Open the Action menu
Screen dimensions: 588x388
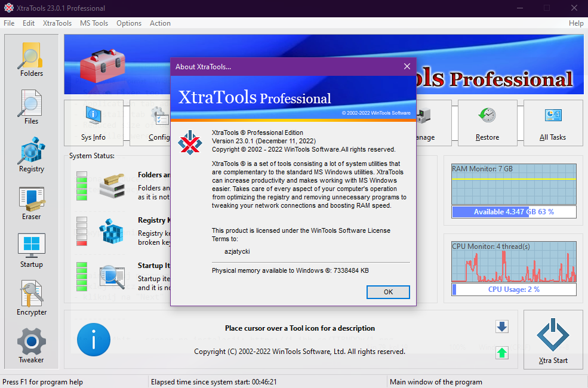coord(160,23)
